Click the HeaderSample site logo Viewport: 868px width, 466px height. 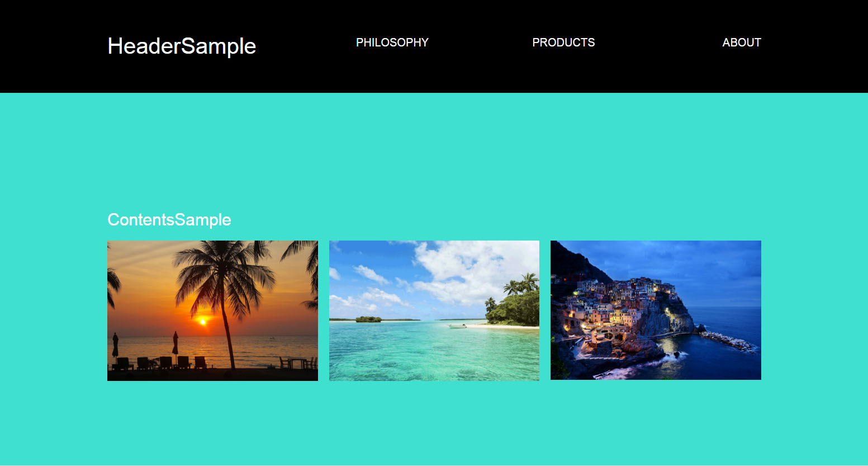[x=182, y=46]
